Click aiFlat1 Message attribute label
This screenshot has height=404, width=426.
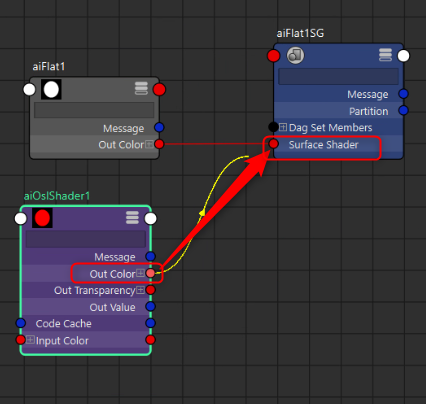pyautogui.click(x=123, y=129)
